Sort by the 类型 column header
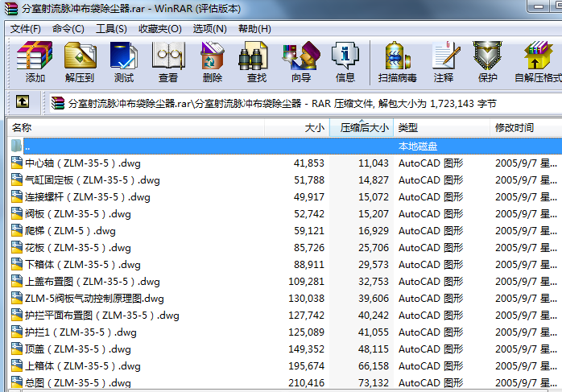Image resolution: width=562 pixels, height=392 pixels. (x=441, y=127)
